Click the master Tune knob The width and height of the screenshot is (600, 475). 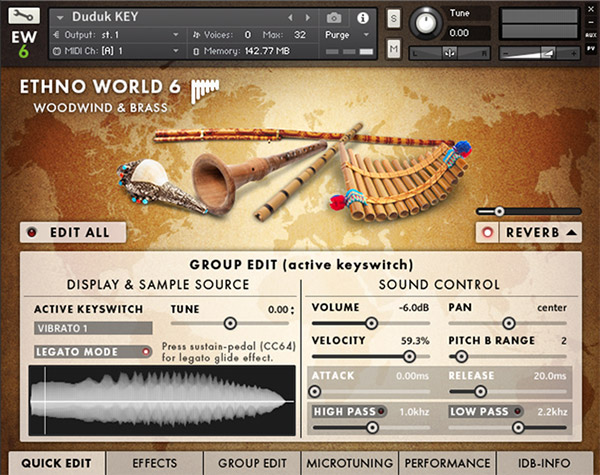point(428,21)
